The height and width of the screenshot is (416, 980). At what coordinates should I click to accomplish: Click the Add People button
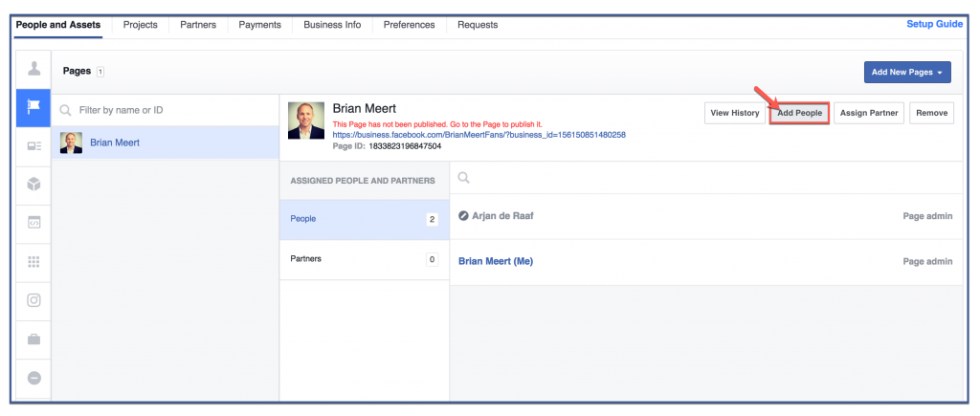pyautogui.click(x=799, y=113)
